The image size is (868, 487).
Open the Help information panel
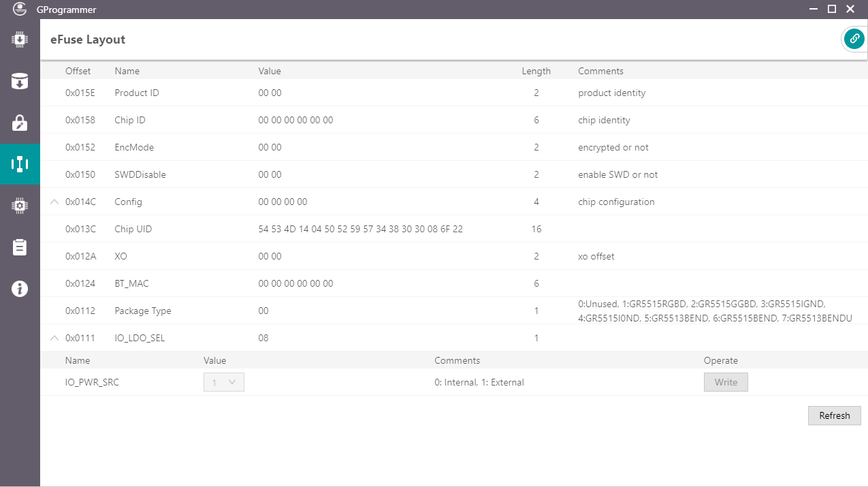(20, 288)
